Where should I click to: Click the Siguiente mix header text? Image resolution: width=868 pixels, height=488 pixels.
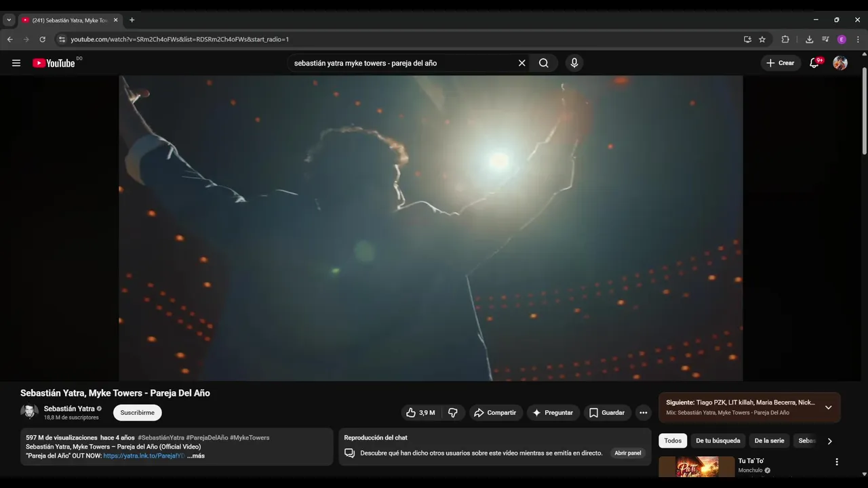[x=741, y=403]
